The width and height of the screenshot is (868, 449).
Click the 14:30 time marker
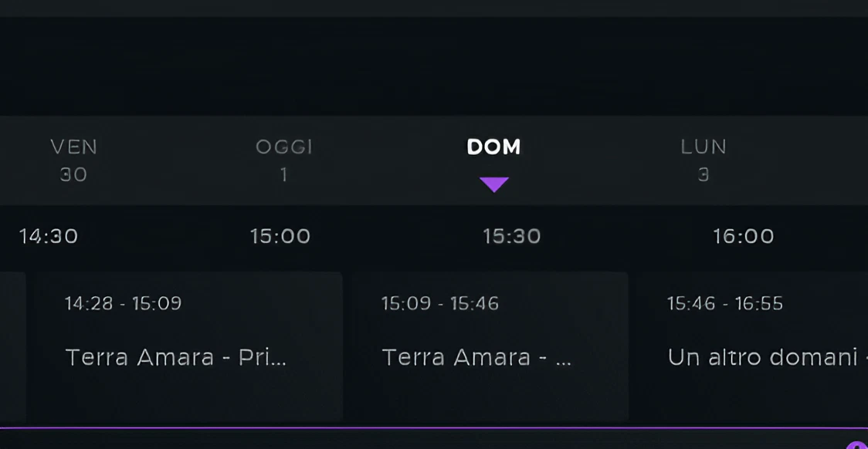tap(49, 236)
